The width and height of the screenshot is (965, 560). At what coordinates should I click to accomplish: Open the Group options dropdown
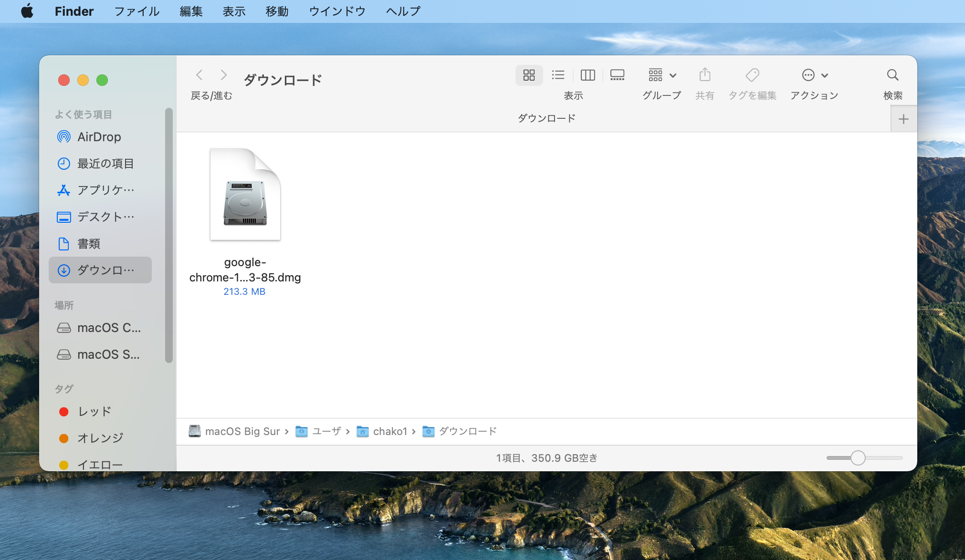click(662, 75)
